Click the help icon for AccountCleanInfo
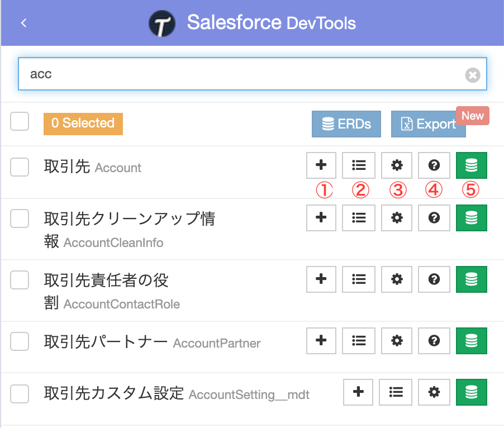Image resolution: width=504 pixels, height=428 pixels. coord(434,218)
